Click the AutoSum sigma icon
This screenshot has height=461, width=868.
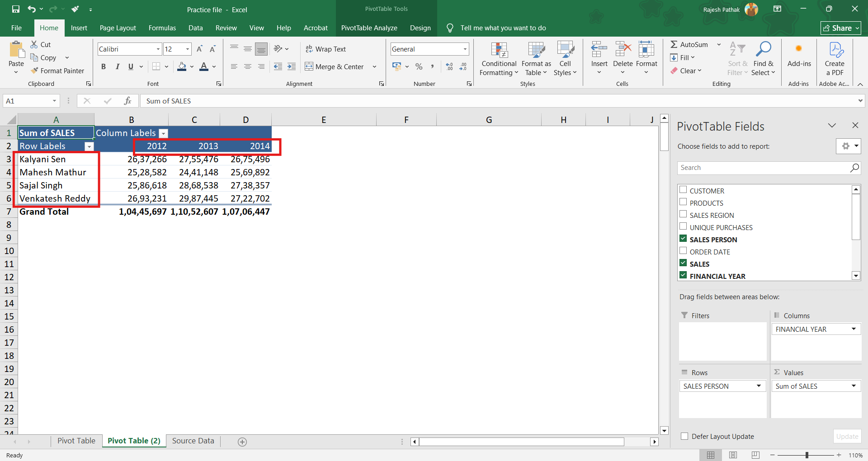pos(674,44)
